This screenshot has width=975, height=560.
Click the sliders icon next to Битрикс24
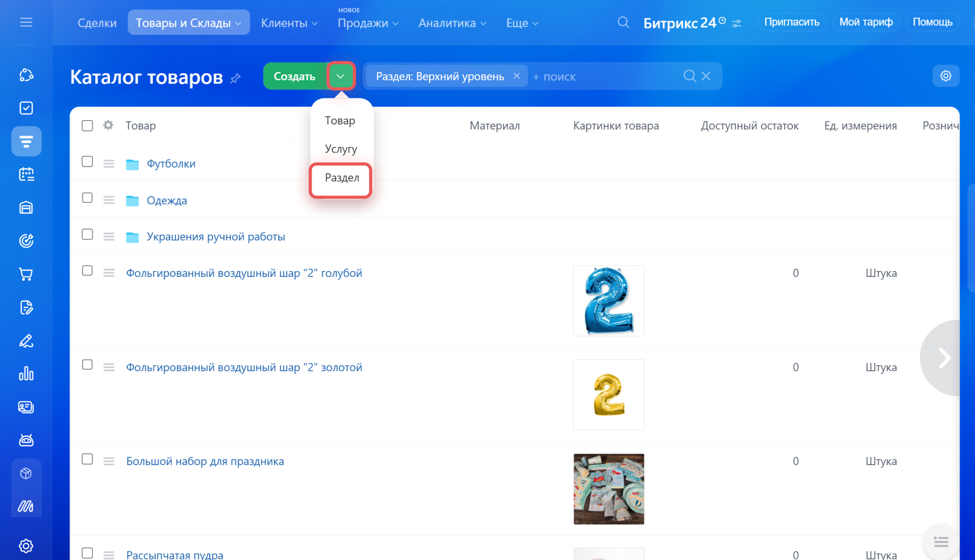click(x=737, y=23)
